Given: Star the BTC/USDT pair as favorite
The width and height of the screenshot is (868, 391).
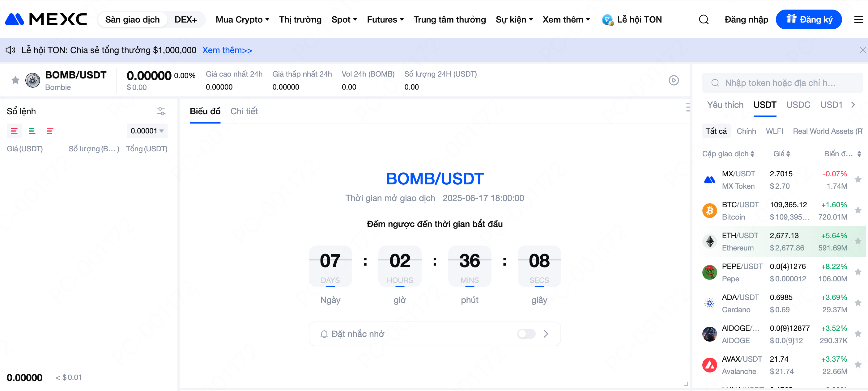Looking at the screenshot, I should point(858,211).
